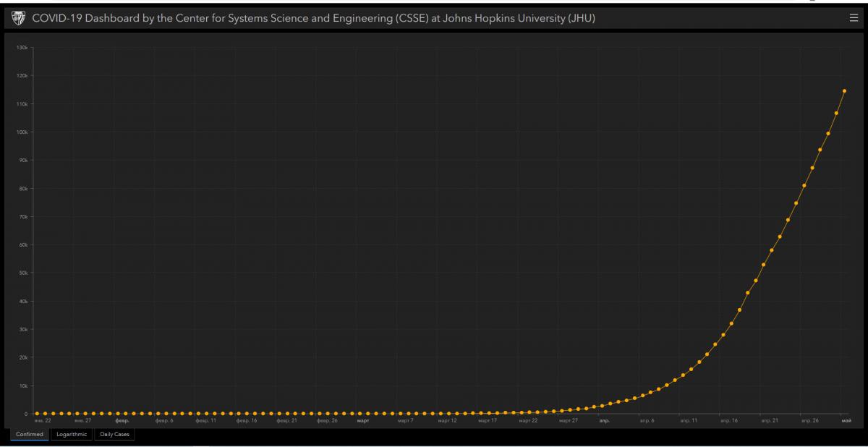
Task: Click the 'февр. 11' date label
Action: [205, 420]
